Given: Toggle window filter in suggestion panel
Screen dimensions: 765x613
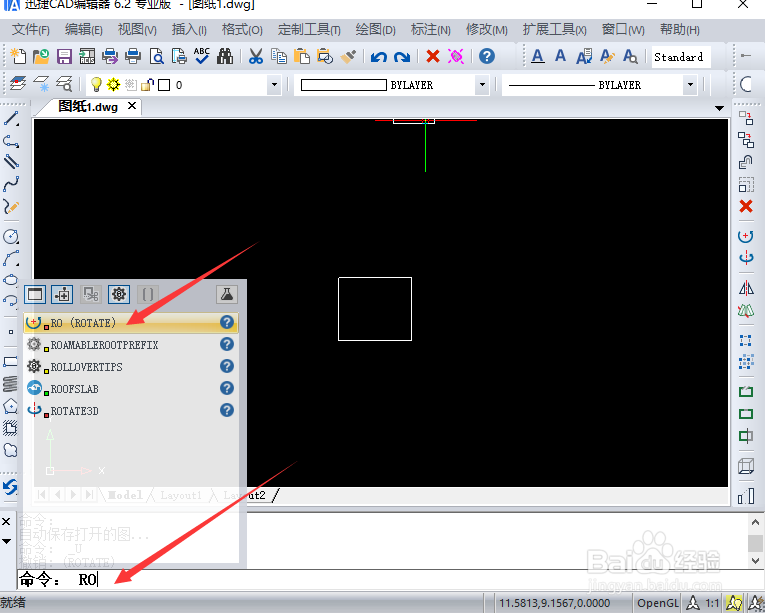Looking at the screenshot, I should tap(35, 294).
